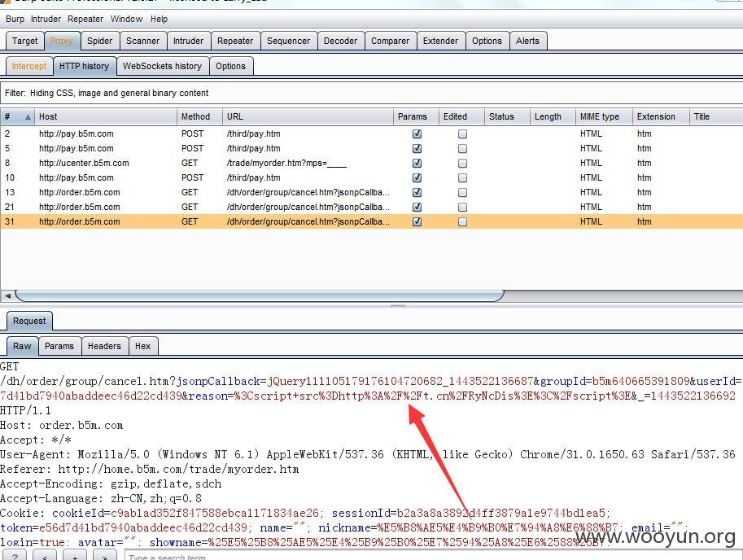Open the Request tab
The width and height of the screenshot is (743, 560).
coord(29,321)
